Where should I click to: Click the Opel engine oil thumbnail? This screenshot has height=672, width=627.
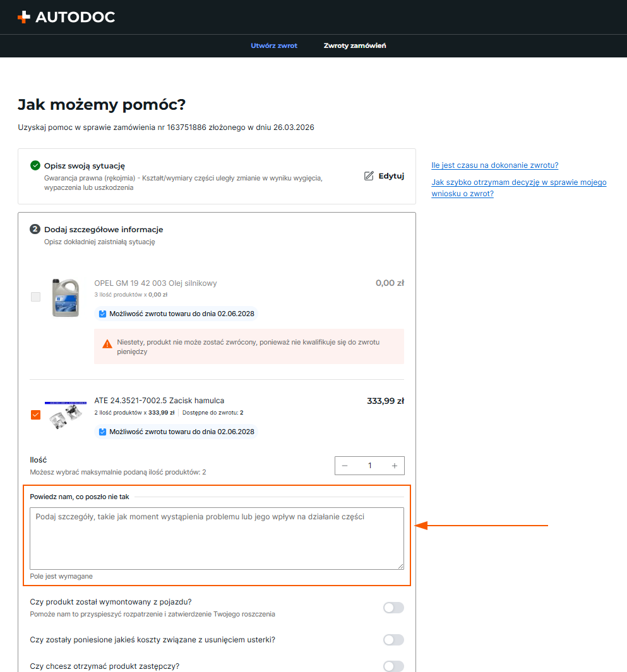66,297
